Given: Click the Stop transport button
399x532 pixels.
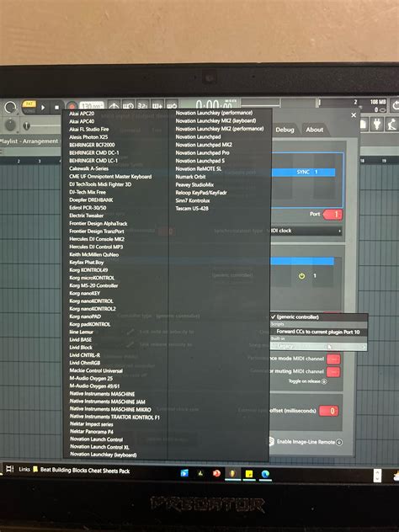Looking at the screenshot, I should (x=56, y=108).
